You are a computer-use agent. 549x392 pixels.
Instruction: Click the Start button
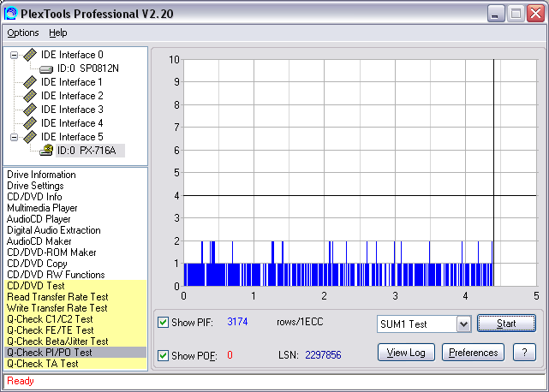506,324
